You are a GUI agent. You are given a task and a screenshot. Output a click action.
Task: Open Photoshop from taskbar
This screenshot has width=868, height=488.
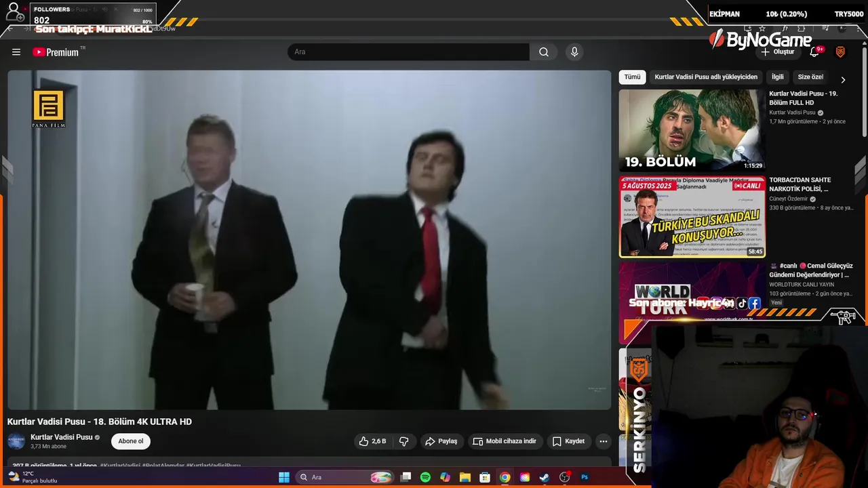coord(585,477)
